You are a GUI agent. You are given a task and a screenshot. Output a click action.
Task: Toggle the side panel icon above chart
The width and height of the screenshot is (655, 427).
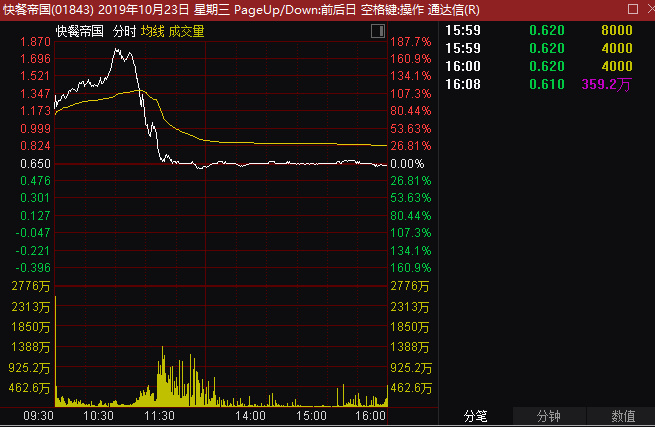378,31
